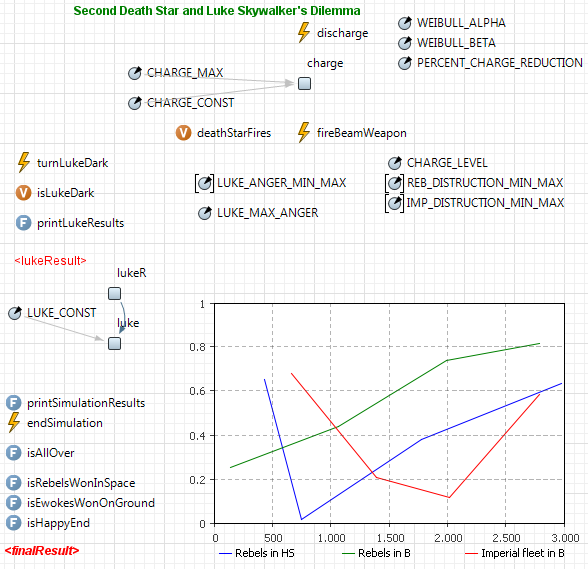The width and height of the screenshot is (588, 569).
Task: Click the REB_DISTRUCTION_MIN_MAX array parameter icon
Action: (x=394, y=183)
